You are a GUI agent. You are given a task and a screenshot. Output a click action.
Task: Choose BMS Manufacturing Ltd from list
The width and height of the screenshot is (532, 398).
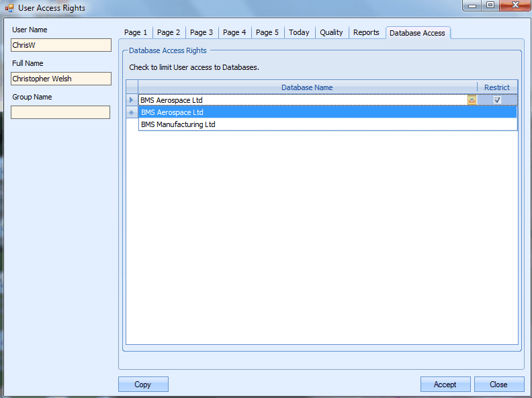[x=327, y=124]
